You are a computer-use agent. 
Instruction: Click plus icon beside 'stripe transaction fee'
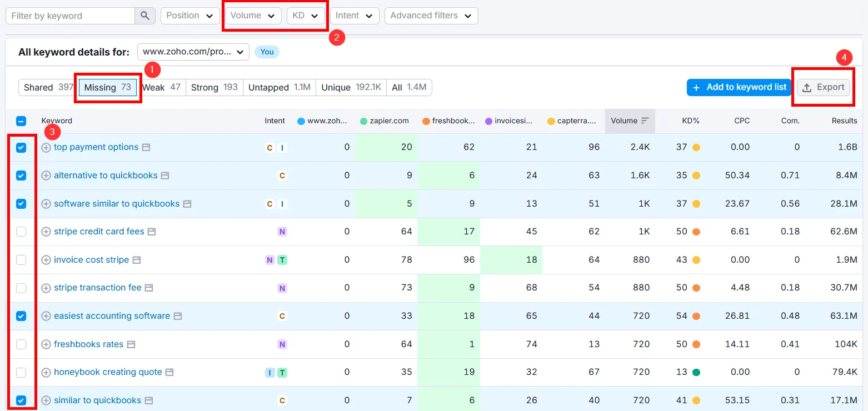click(46, 288)
